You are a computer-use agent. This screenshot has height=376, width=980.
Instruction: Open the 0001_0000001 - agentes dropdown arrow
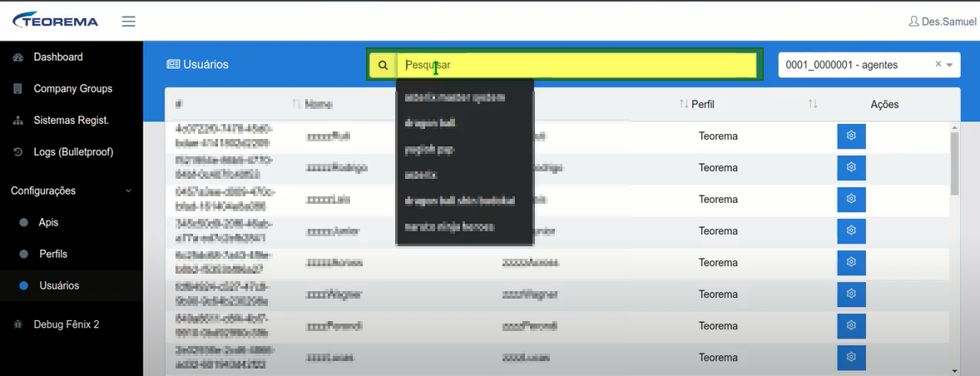(x=949, y=65)
